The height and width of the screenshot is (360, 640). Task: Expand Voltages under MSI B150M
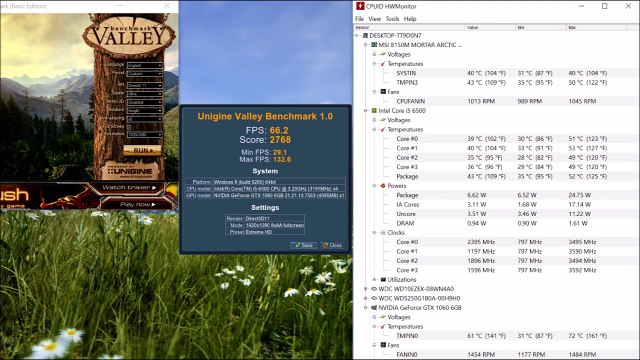click(x=374, y=54)
